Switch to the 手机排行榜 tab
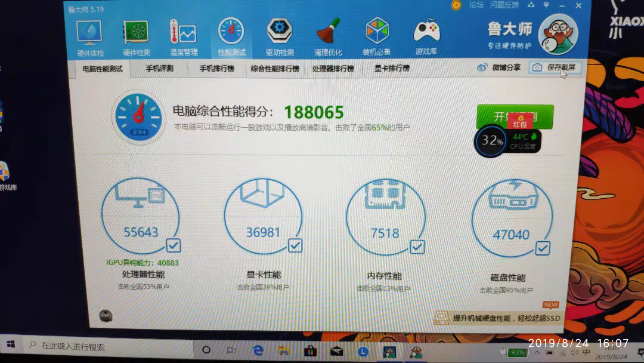The image size is (644, 363). coord(217,69)
